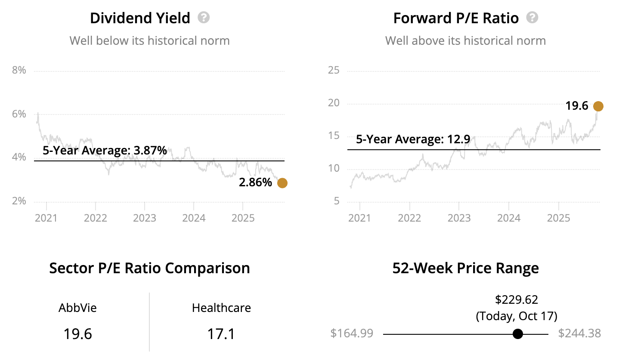Click 2025 on the Forward P/E axis

(558, 218)
